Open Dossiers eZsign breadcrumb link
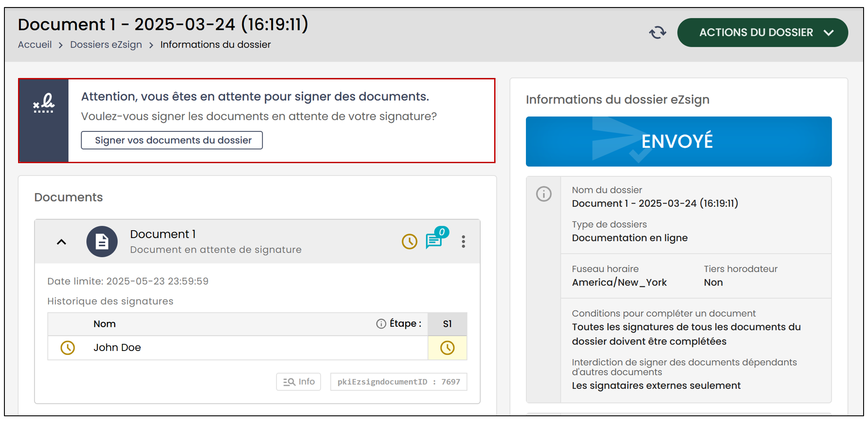The image size is (868, 422). 106,45
